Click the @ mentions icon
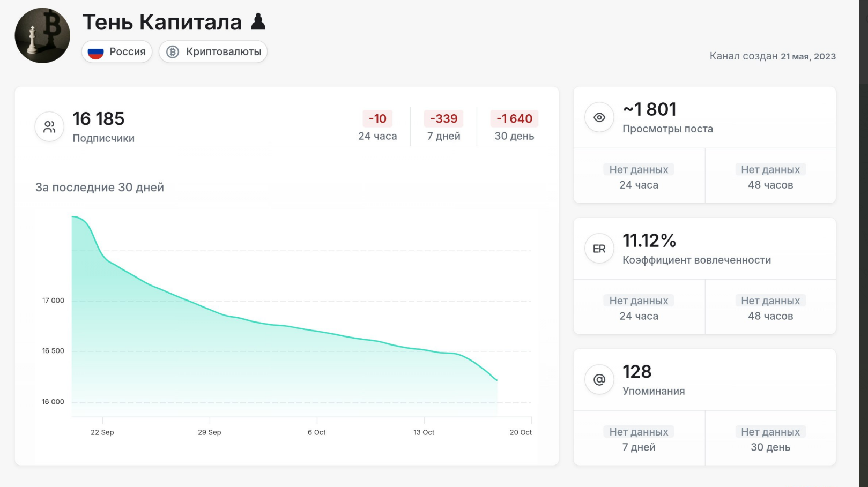The height and width of the screenshot is (487, 868). (599, 380)
